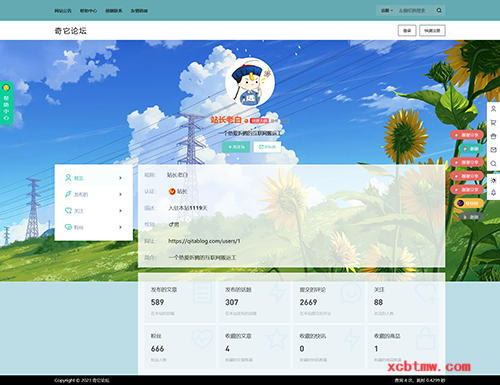Open the user profile icon in right toolbar

[x=494, y=109]
